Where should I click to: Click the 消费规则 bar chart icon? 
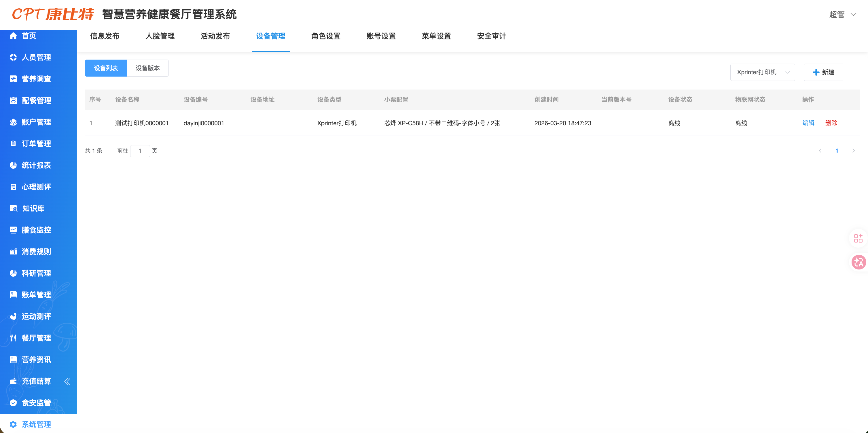click(x=13, y=251)
